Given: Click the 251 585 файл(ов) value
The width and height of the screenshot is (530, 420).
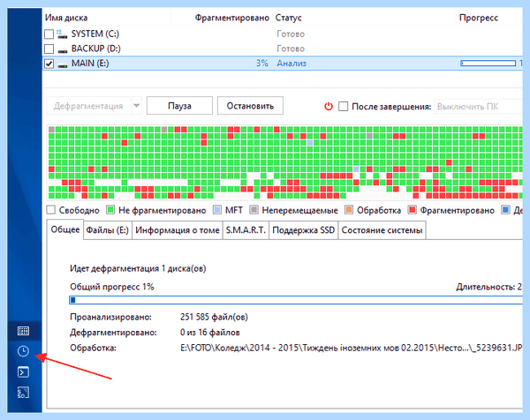Looking at the screenshot, I should pos(214,317).
